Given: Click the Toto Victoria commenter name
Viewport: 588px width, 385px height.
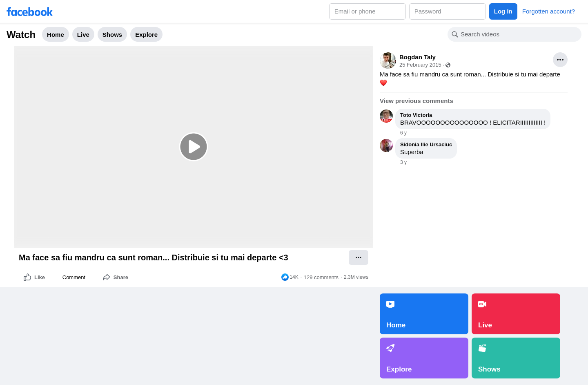Looking at the screenshot, I should pos(416,115).
